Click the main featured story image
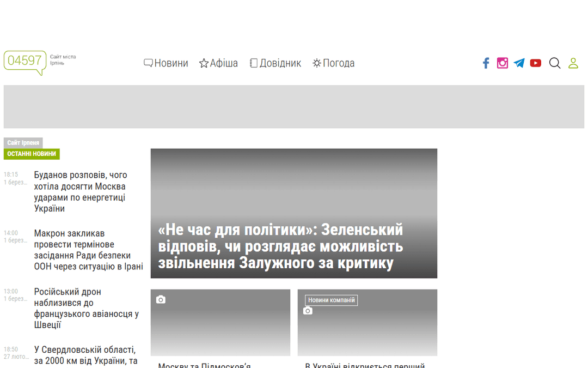The width and height of the screenshot is (588, 368). (294, 213)
